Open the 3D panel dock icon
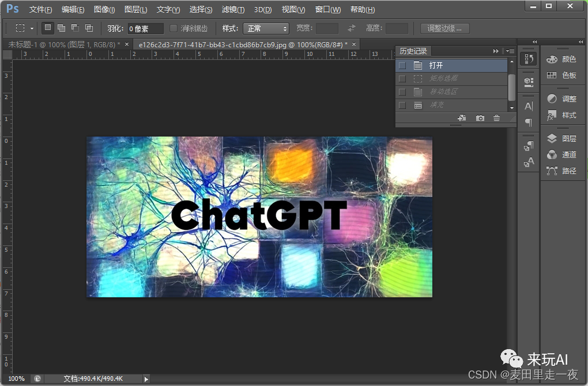 529,81
